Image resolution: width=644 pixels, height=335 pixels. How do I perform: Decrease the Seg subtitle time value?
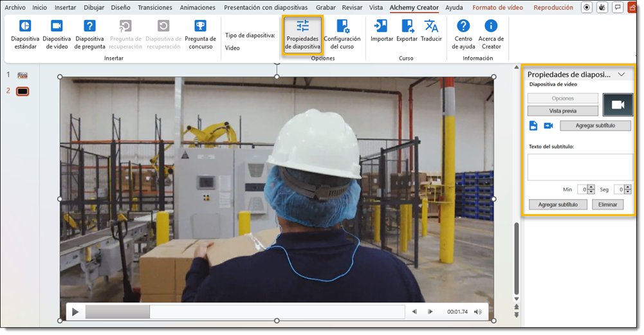point(628,192)
